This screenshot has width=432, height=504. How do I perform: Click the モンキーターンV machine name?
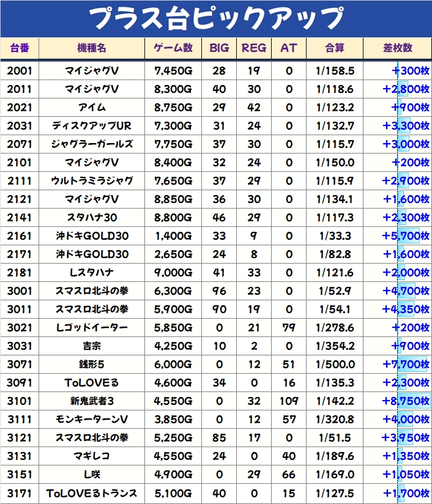(92, 420)
